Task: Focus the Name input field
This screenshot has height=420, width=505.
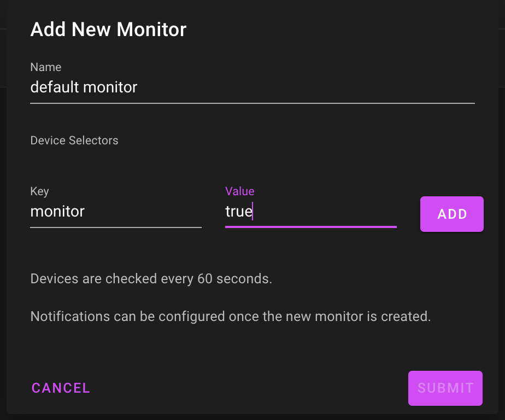Action: point(251,87)
